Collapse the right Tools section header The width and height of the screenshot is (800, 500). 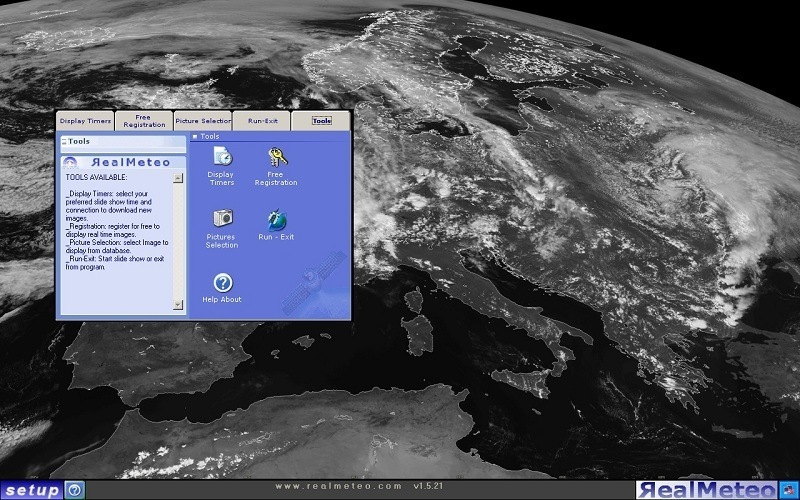(x=195, y=136)
